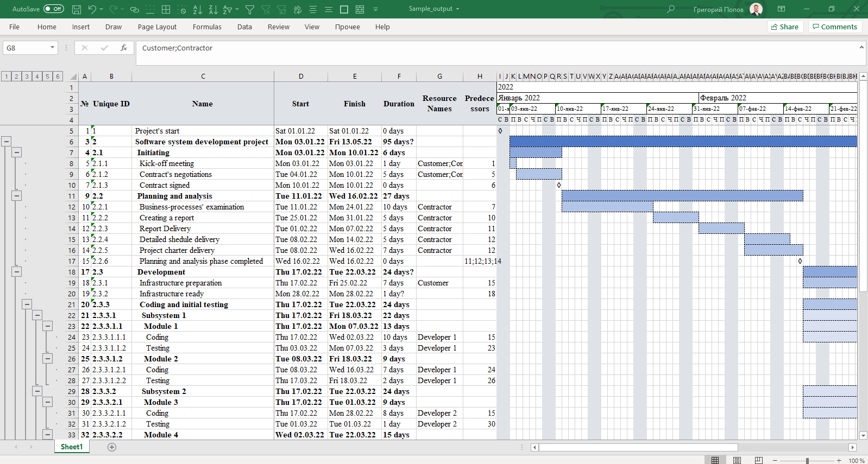Open the Page Layout ribbon tab
Viewport: 868px width, 464px height.
point(157,27)
